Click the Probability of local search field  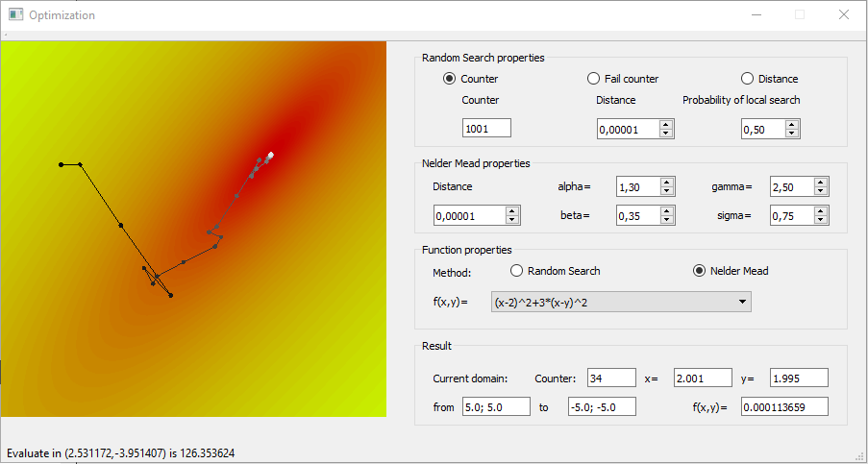763,130
